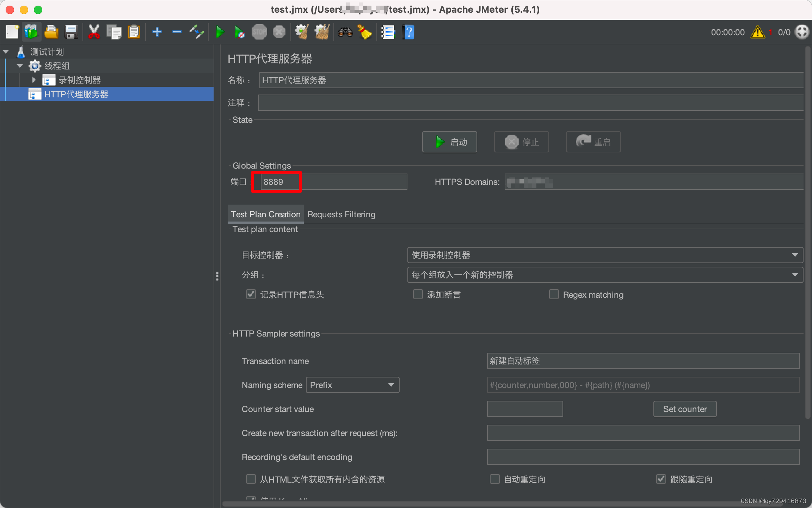The image size is (812, 508).
Task: Open the 目标控制器 dropdown
Action: point(605,255)
